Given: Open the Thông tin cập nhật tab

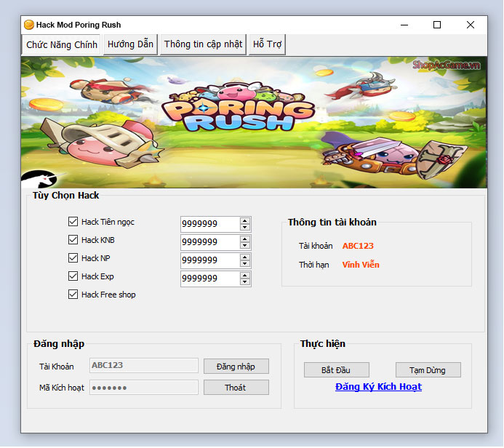Looking at the screenshot, I should (203, 44).
